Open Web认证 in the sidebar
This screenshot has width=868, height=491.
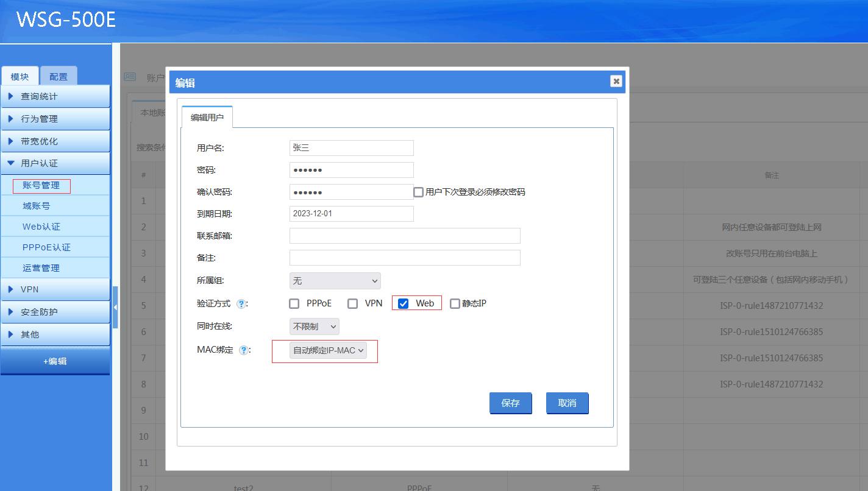[41, 227]
